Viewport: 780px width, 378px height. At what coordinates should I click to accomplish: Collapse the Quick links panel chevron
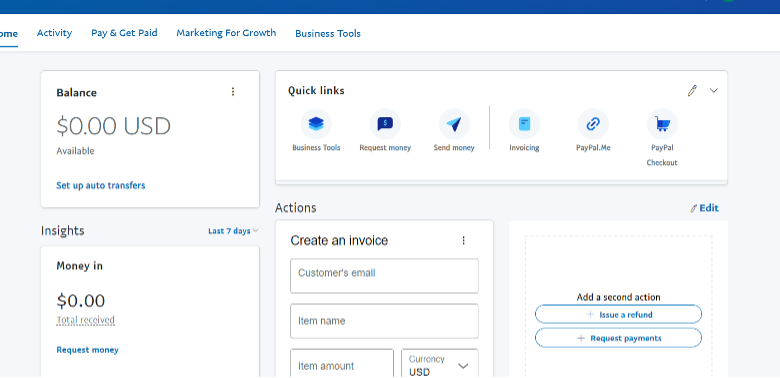point(714,91)
